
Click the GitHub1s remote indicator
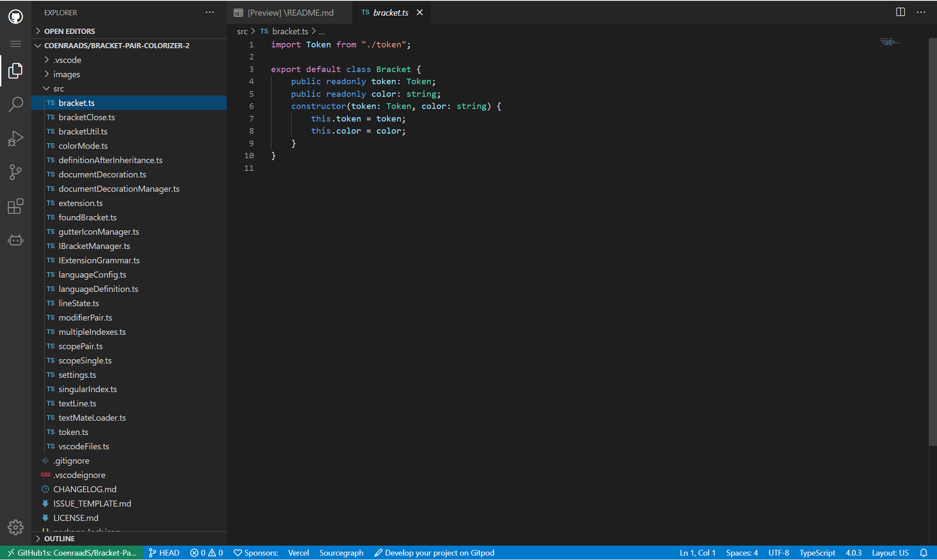point(71,552)
